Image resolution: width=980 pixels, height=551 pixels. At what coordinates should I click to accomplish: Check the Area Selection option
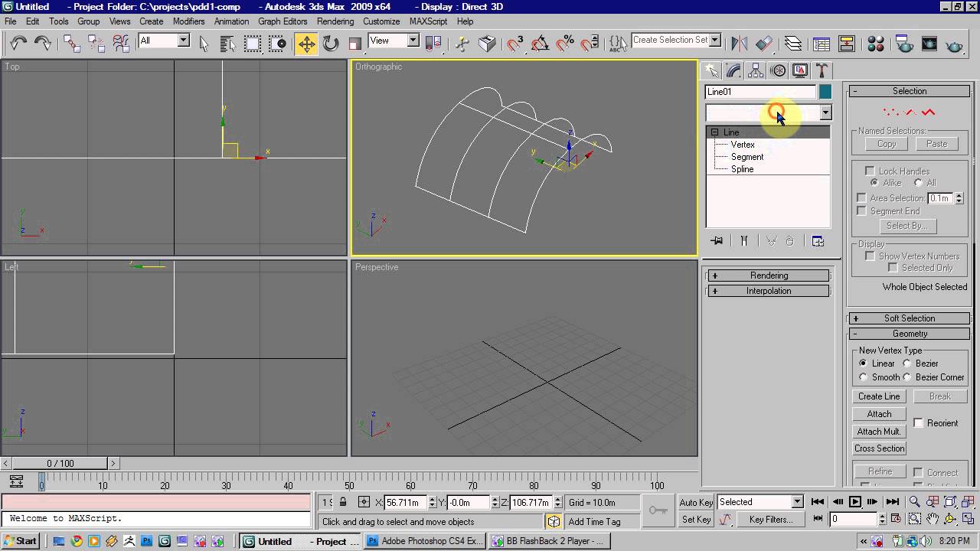tap(862, 197)
